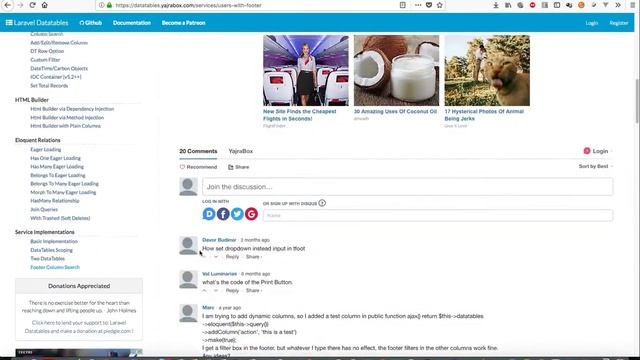
Task: Open Has Many Eager Loading link
Action: [57, 167]
